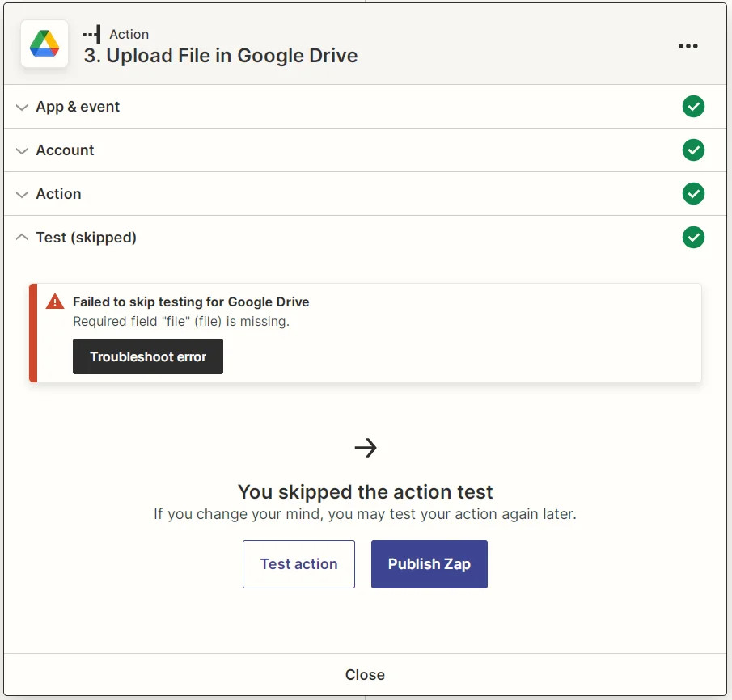Click the Publish Zap button
732x700 pixels.
pyautogui.click(x=429, y=563)
